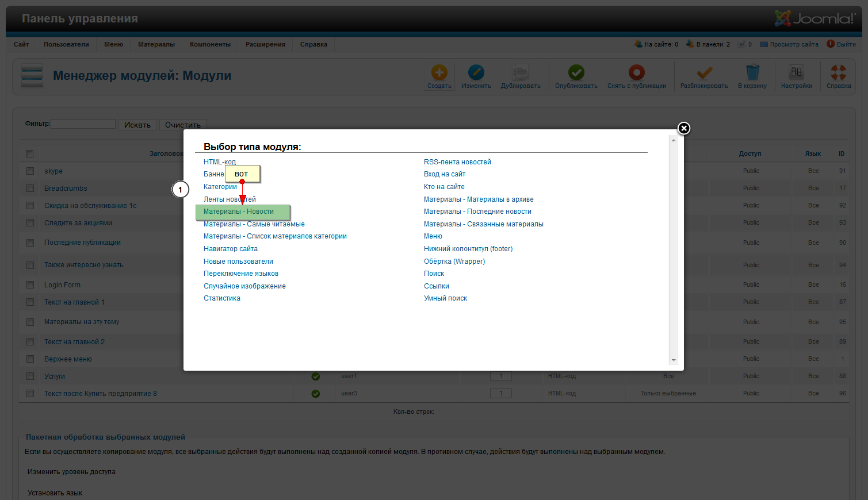Select checkbox for Скидка на обслуживание 1с

(x=30, y=206)
